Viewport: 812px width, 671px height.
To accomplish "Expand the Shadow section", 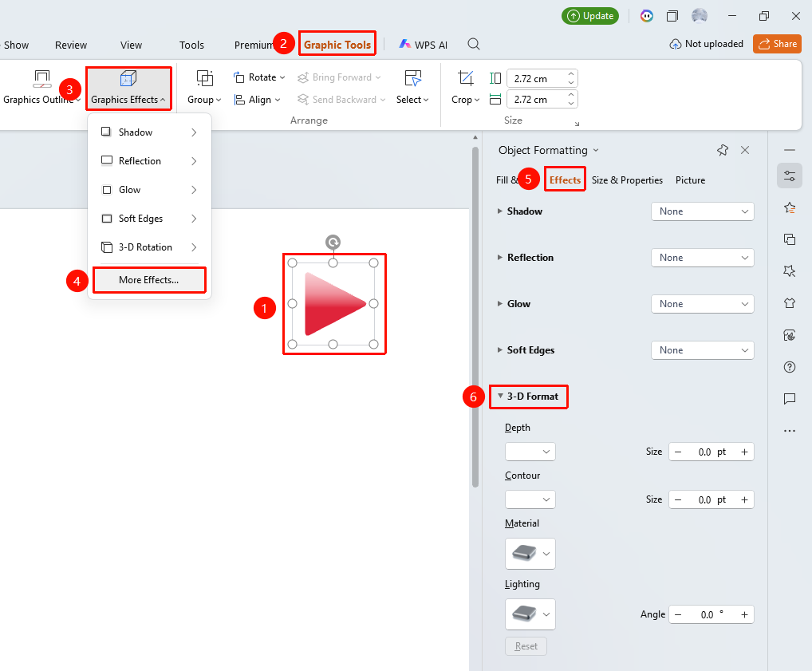I will 500,211.
